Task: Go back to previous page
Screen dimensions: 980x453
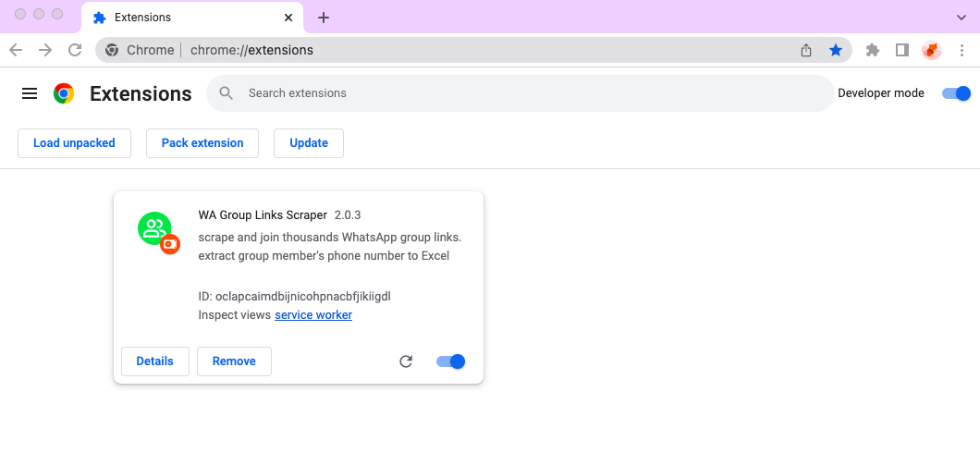Action: pyautogui.click(x=16, y=50)
